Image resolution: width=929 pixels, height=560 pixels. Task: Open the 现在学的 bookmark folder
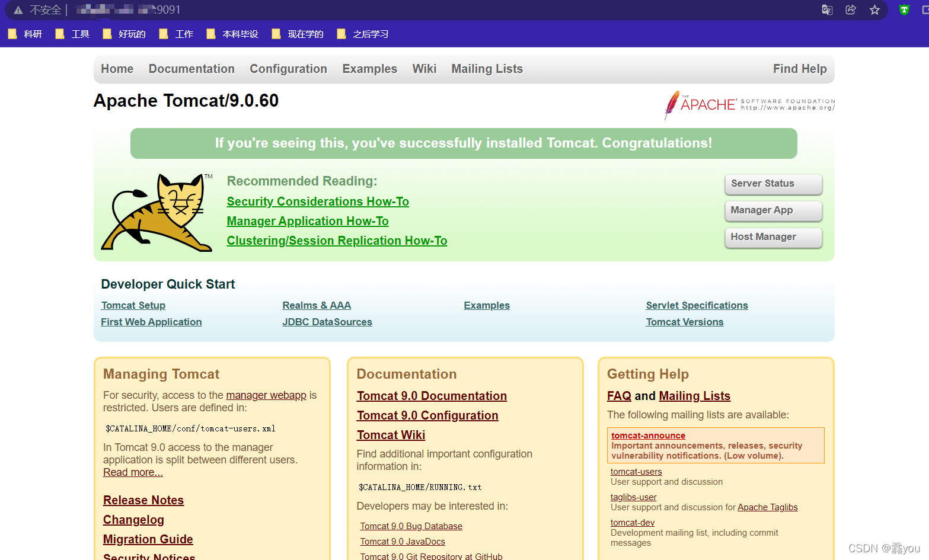pos(298,34)
